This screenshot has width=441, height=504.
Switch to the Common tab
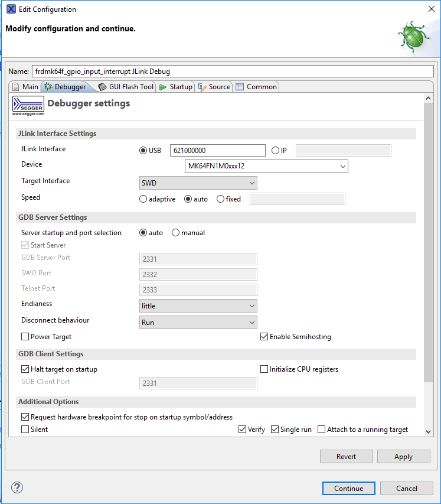click(256, 87)
